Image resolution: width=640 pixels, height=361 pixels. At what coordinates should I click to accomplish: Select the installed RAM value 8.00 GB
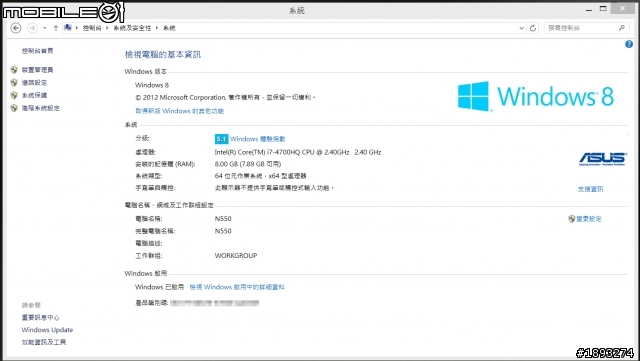(x=248, y=164)
